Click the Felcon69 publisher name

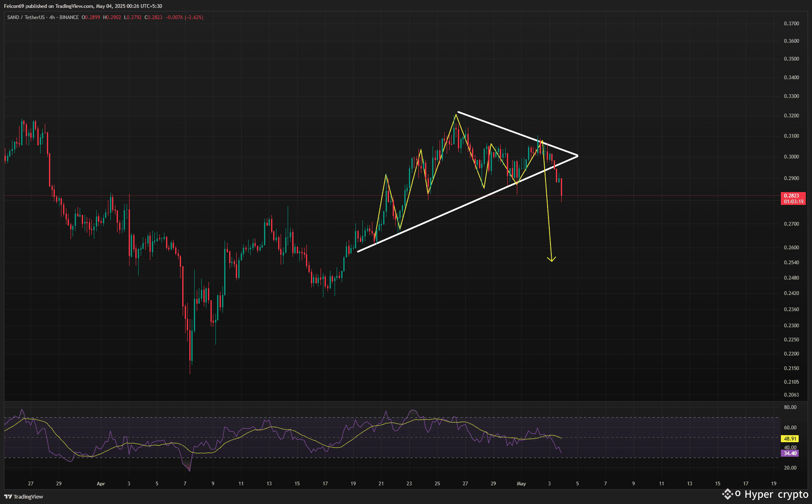[x=15, y=6]
